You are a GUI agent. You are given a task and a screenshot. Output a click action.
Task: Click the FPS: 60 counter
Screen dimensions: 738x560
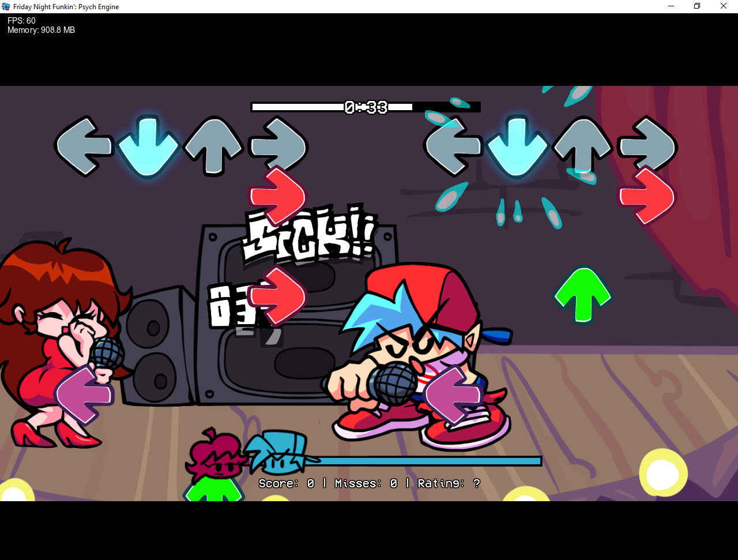coord(21,21)
